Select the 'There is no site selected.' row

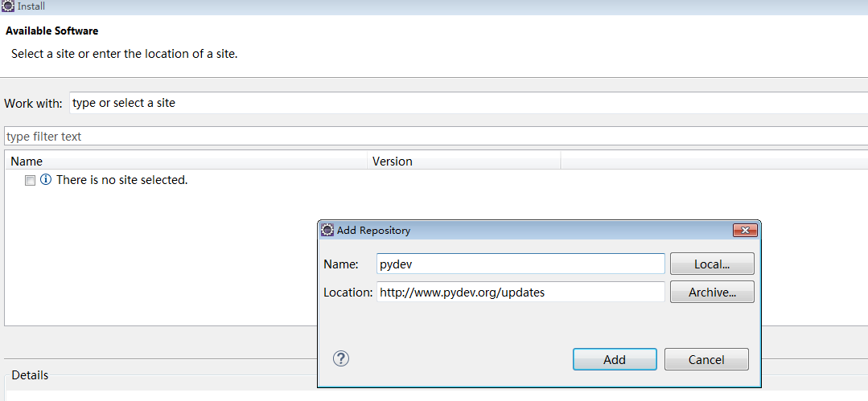pyautogui.click(x=121, y=180)
